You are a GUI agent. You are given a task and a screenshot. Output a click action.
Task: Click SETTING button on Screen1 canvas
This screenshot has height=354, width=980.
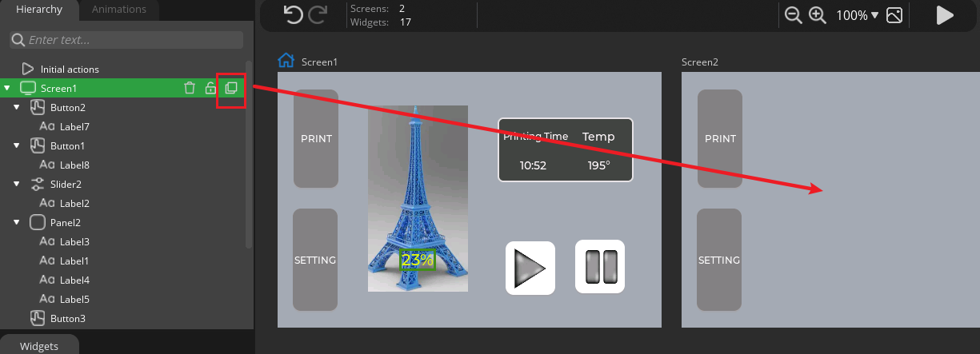click(x=315, y=260)
